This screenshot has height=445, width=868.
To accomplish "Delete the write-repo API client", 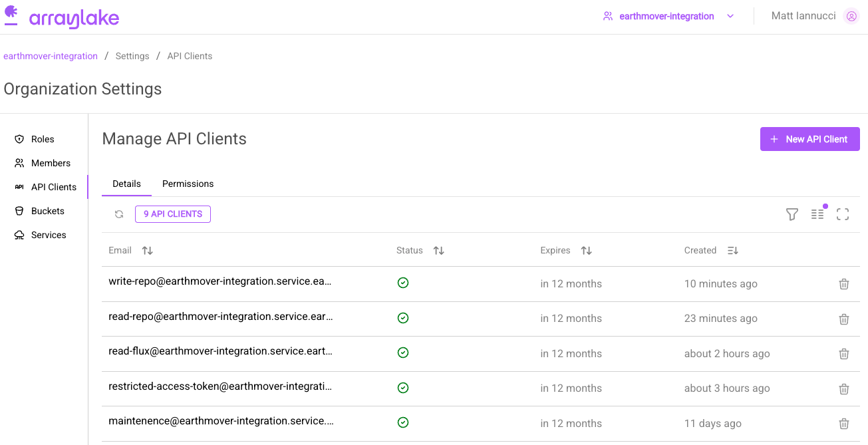I will click(844, 284).
